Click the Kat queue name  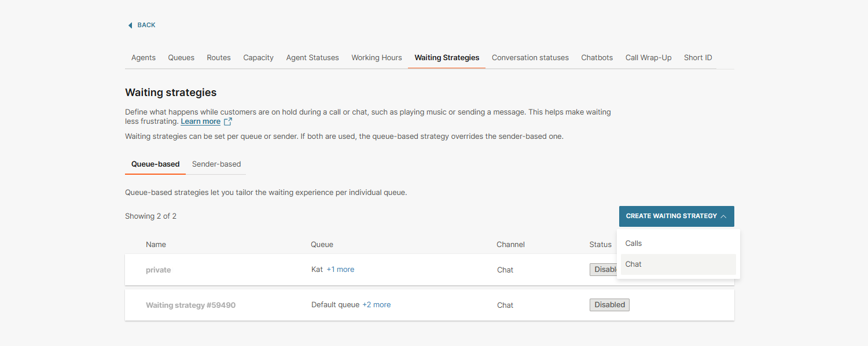[x=317, y=270]
